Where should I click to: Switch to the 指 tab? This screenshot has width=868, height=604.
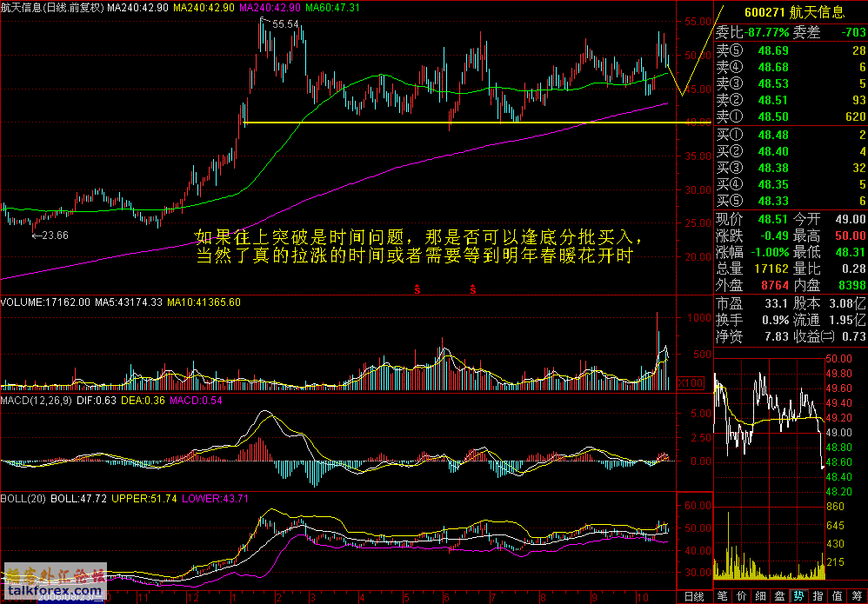click(818, 596)
